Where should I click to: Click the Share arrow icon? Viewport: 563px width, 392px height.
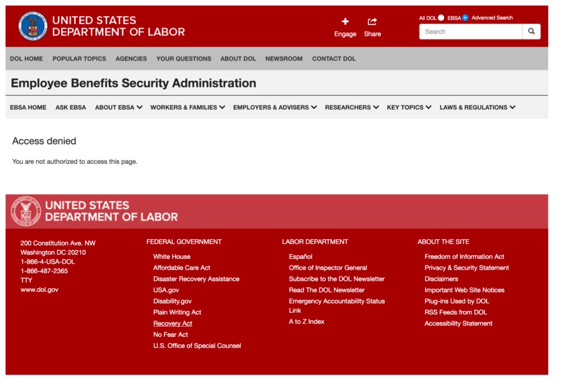[372, 21]
